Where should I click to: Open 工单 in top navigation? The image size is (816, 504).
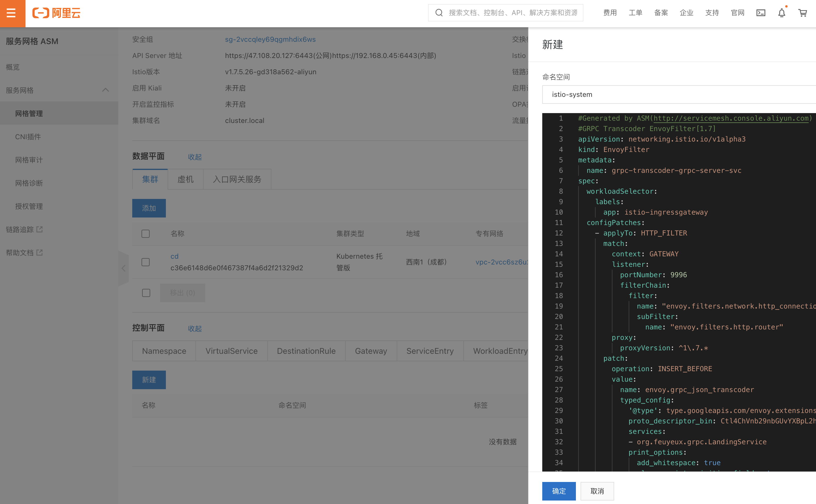pyautogui.click(x=635, y=13)
